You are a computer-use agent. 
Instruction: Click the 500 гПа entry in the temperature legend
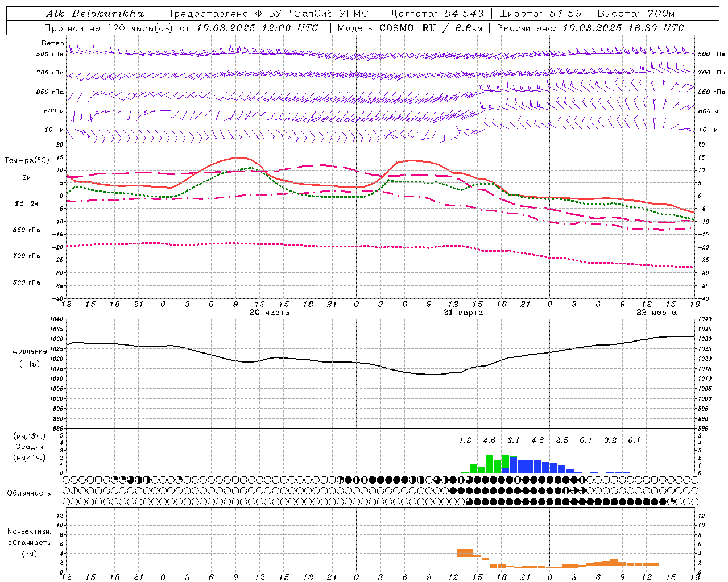click(x=27, y=282)
